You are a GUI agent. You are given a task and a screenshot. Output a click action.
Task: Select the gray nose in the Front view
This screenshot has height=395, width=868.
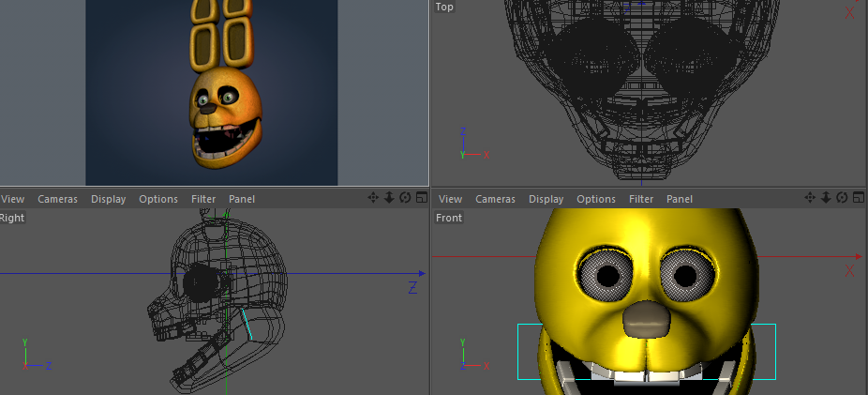pos(648,319)
